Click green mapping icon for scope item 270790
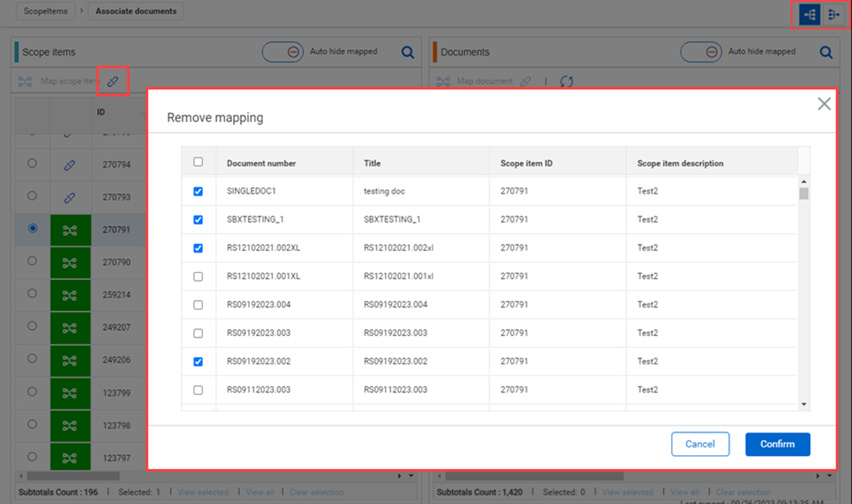 70,263
